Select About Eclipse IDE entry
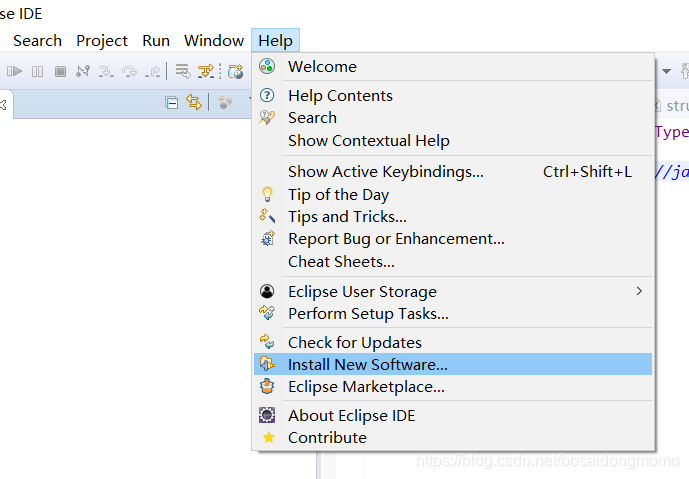689x479 pixels. coord(453,416)
